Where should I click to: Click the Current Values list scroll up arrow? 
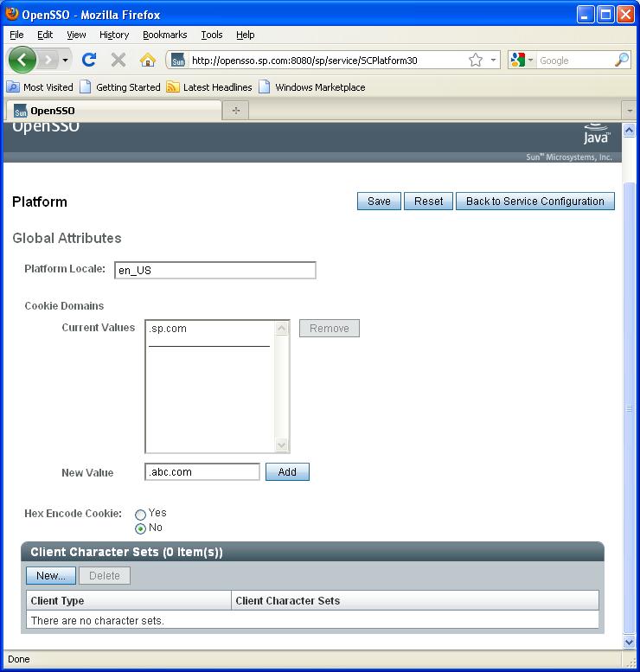282,329
